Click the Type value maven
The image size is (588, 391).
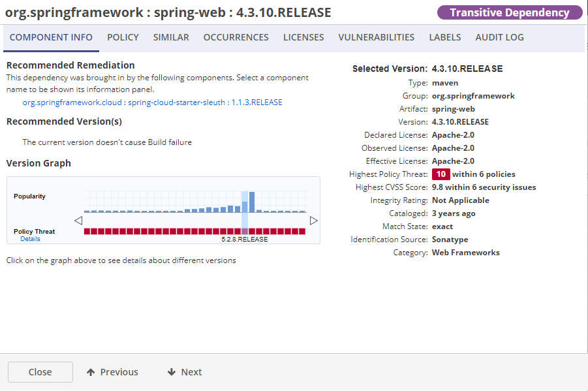(x=445, y=83)
